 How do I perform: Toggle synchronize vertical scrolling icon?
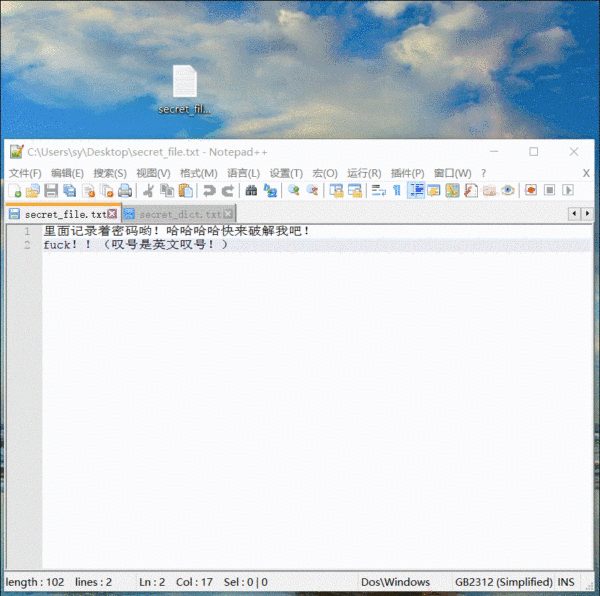tap(336, 190)
